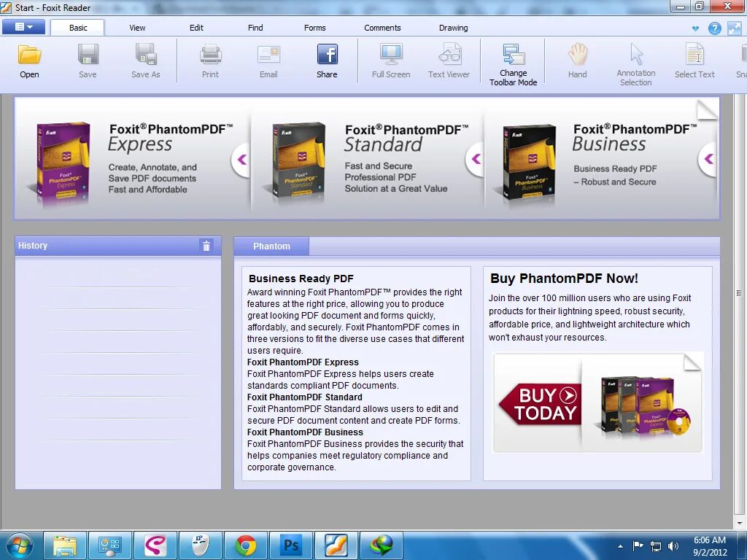The height and width of the screenshot is (560, 747).
Task: Open the View tab
Action: click(137, 28)
